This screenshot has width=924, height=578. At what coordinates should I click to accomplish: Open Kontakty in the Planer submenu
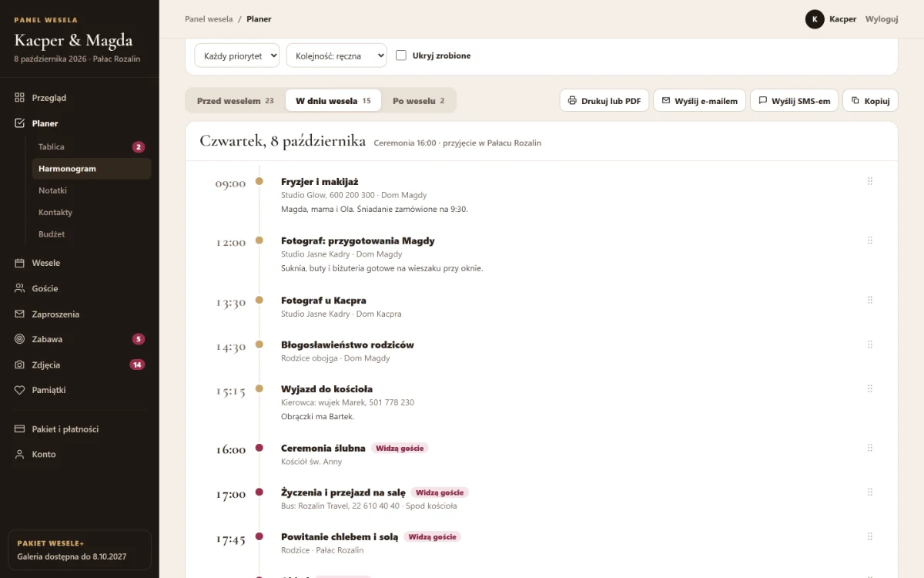tap(92, 212)
